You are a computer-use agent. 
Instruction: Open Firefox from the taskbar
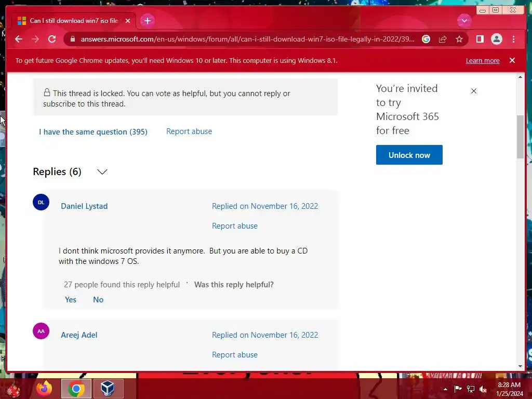[44, 389]
